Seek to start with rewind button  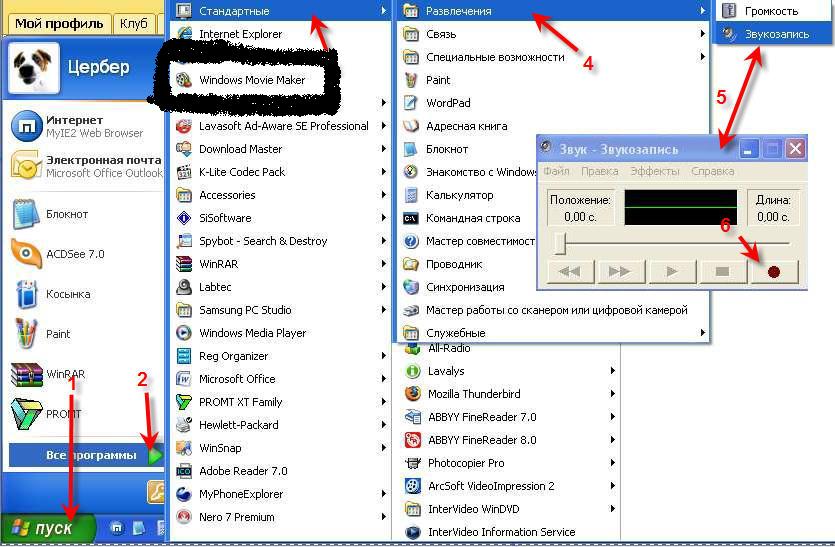(x=570, y=272)
